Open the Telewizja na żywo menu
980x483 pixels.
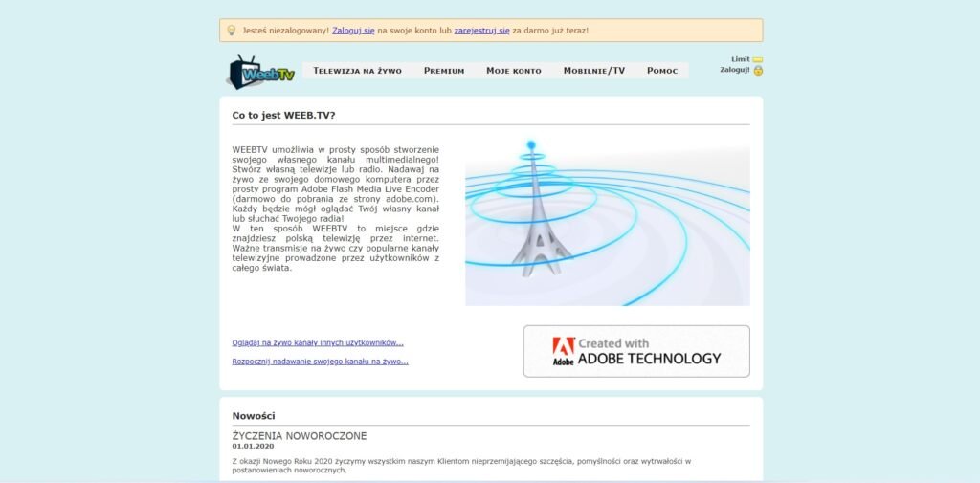point(358,71)
